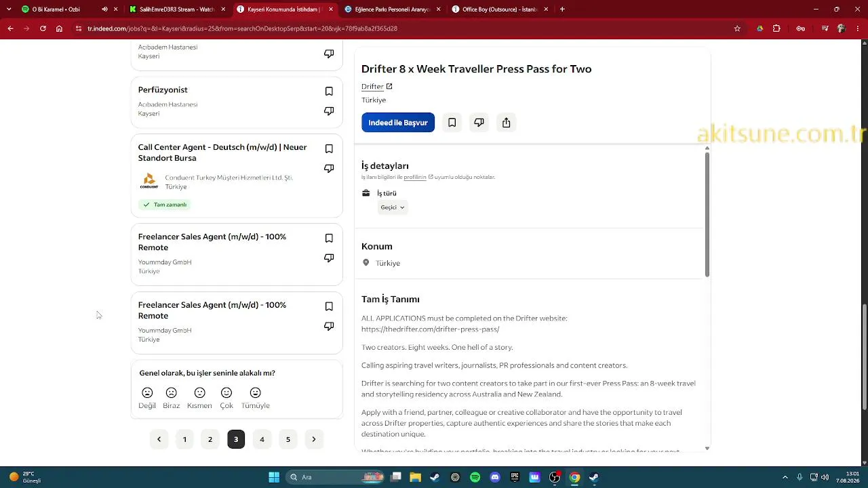Dislike the Acıbadem Hastanesi job at top
The width and height of the screenshot is (868, 488).
[329, 54]
